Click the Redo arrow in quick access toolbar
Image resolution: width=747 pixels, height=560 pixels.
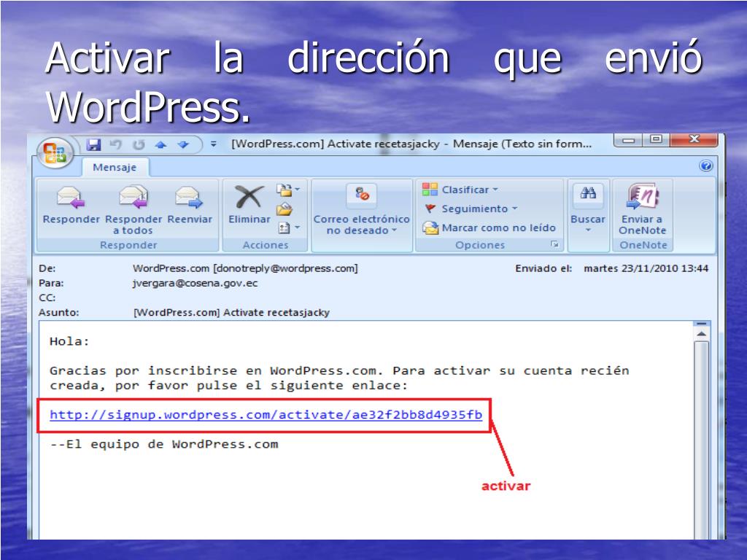pos(138,145)
